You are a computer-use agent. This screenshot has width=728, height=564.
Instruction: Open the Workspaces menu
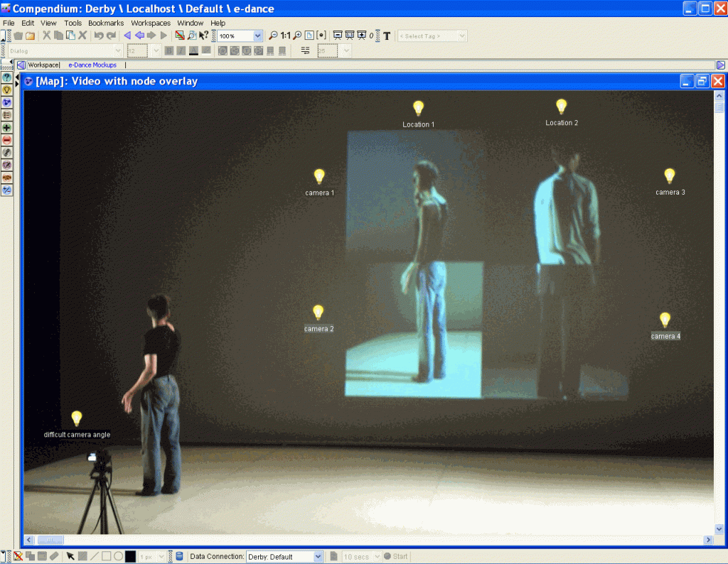click(x=151, y=23)
